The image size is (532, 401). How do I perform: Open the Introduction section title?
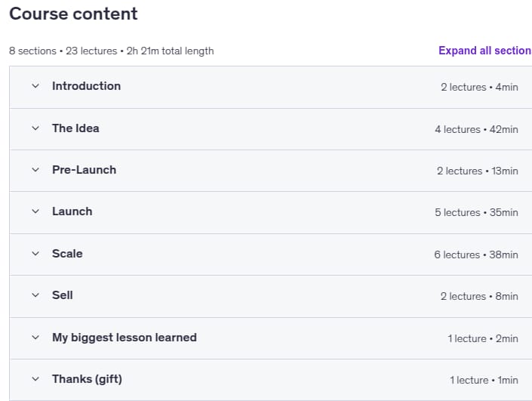[87, 86]
